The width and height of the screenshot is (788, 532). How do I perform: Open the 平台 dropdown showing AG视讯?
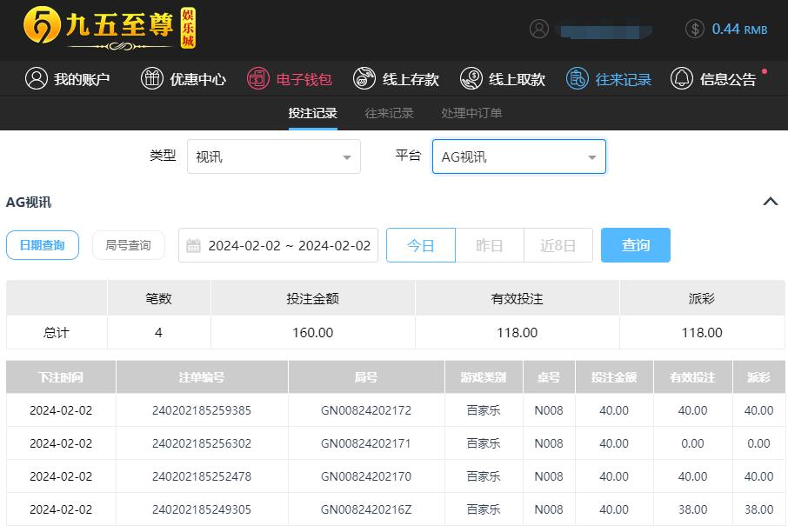(519, 156)
